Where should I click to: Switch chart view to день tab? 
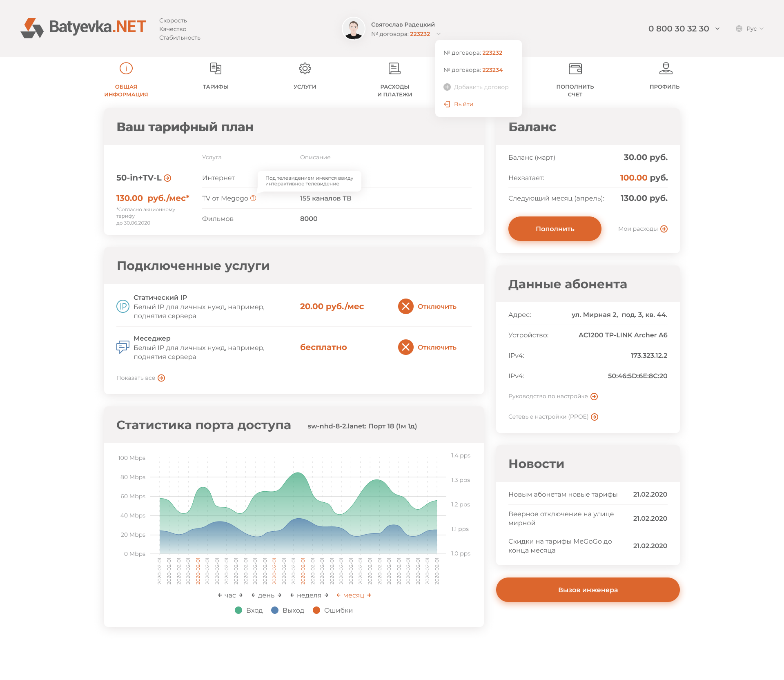pos(265,595)
